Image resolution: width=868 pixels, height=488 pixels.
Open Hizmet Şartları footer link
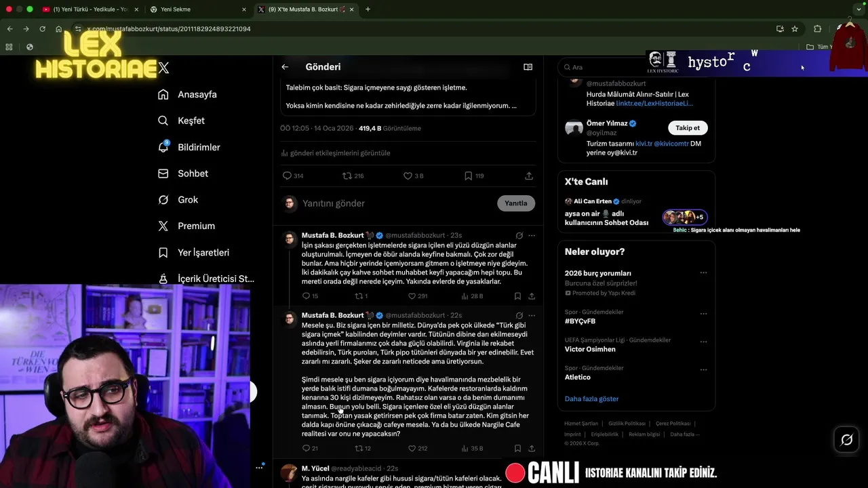click(x=581, y=424)
